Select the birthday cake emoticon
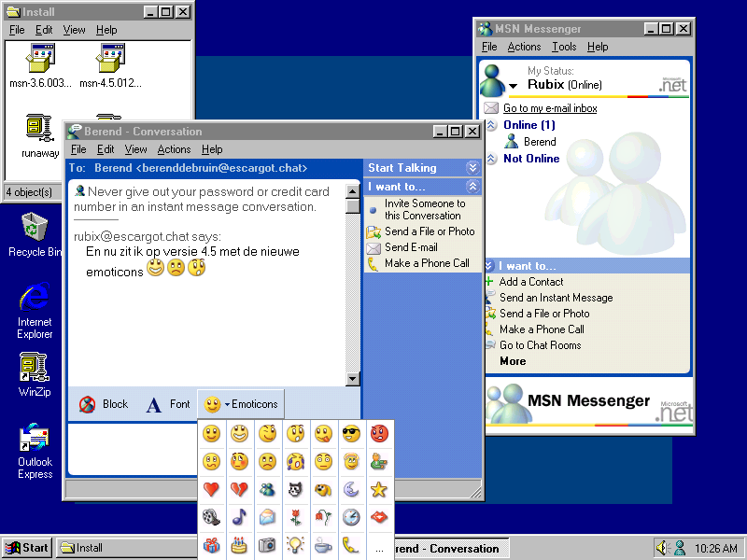747x560 pixels. pyautogui.click(x=240, y=545)
